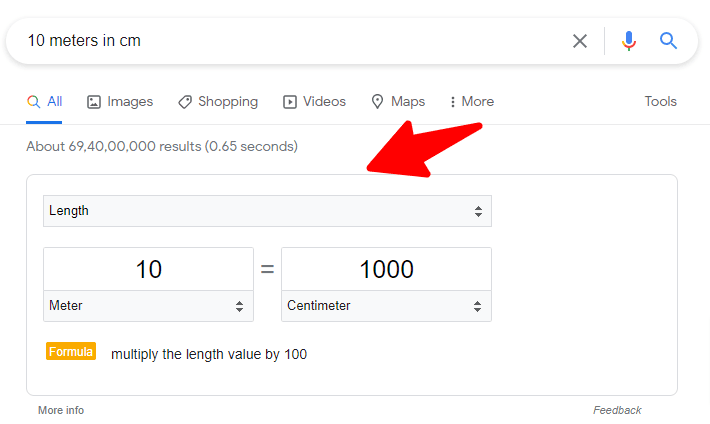Click the Videos play icon
The height and width of the screenshot is (424, 710).
click(x=290, y=102)
